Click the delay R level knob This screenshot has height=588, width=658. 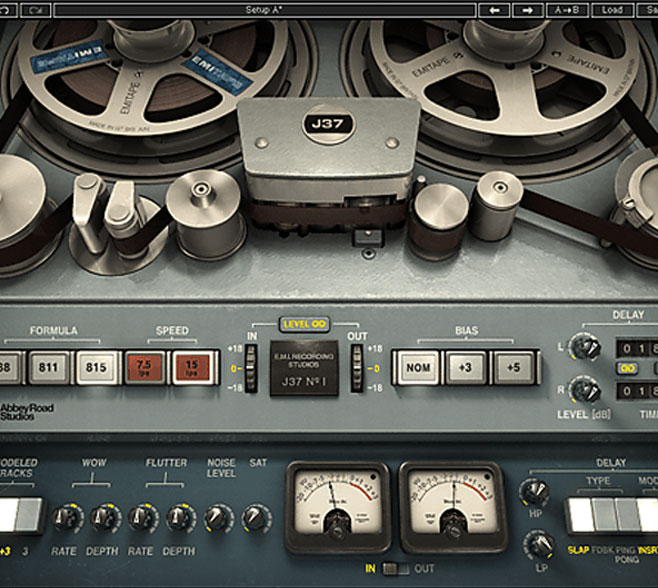point(585,390)
